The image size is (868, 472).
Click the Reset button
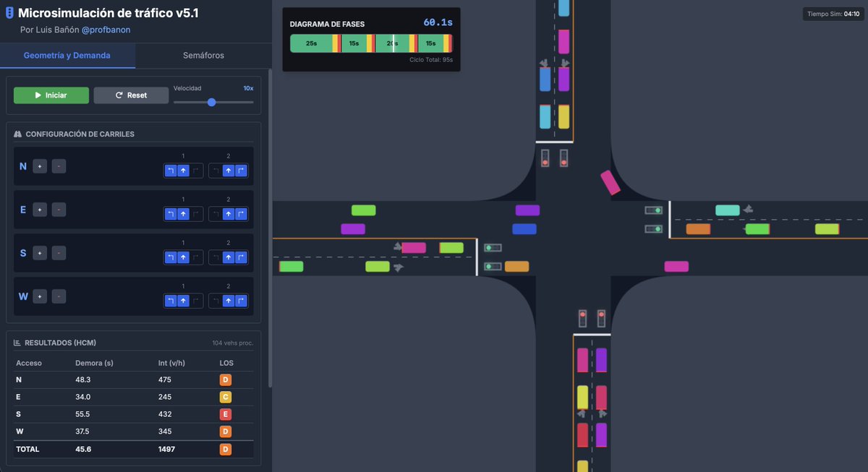point(131,95)
